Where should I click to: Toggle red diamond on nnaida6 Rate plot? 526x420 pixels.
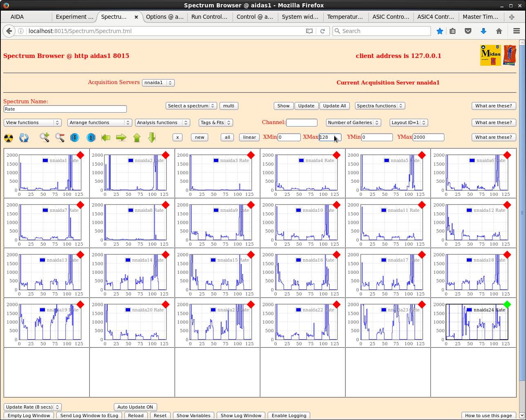click(507, 155)
